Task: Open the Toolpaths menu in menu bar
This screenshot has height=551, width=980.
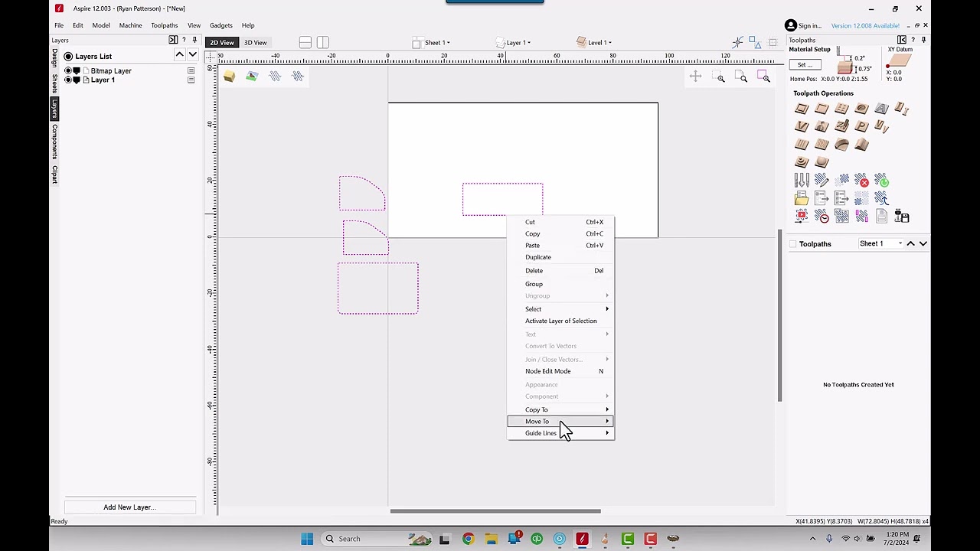Action: point(164,25)
